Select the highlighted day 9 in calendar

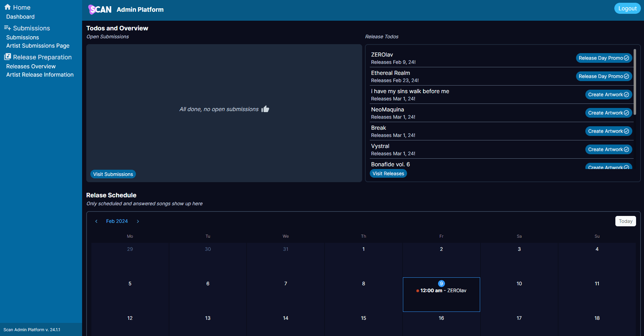coord(441,284)
